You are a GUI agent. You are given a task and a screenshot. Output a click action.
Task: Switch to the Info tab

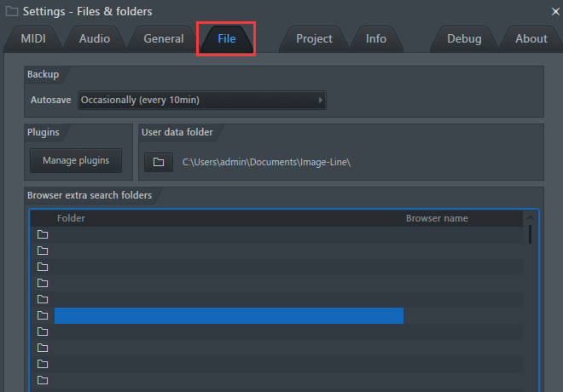(x=376, y=38)
